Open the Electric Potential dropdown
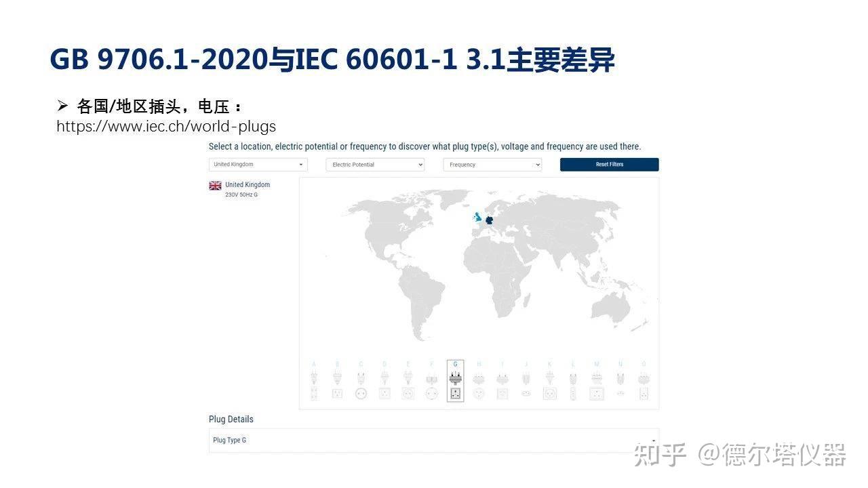This screenshot has width=868, height=488. [x=375, y=164]
